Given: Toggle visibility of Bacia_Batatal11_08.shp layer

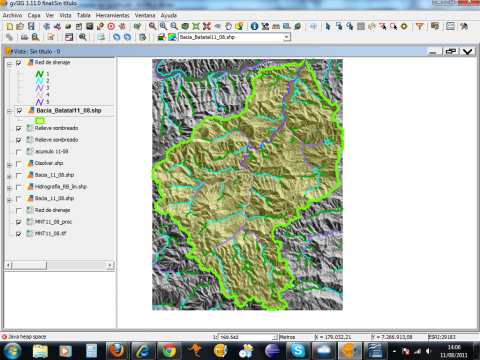Looking at the screenshot, I should pos(19,111).
